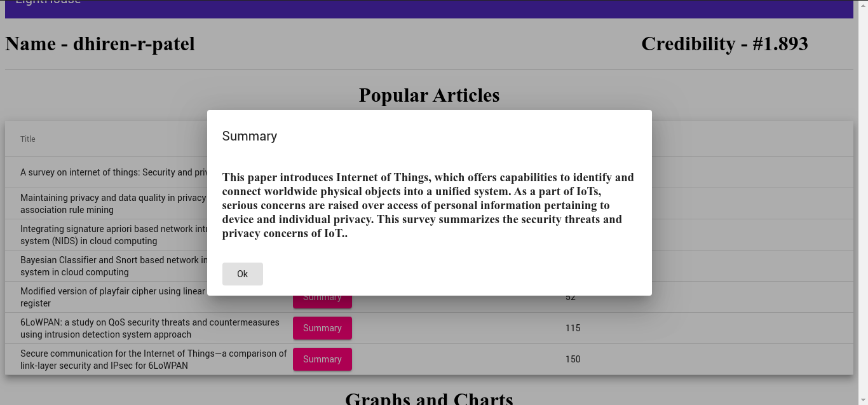Dismiss the Summary dialog with Ok
The width and height of the screenshot is (868, 405).
(x=242, y=273)
